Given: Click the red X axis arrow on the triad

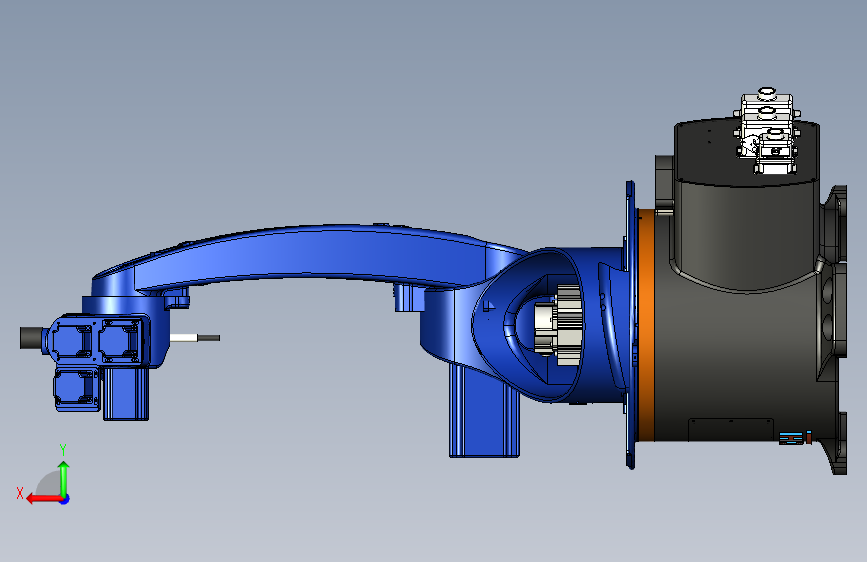Looking at the screenshot, I should point(43,499).
